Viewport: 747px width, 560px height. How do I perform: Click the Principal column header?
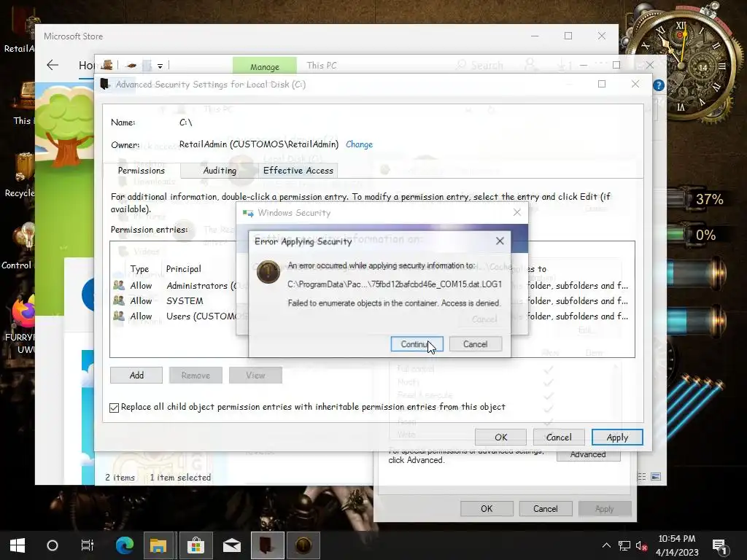coord(183,269)
